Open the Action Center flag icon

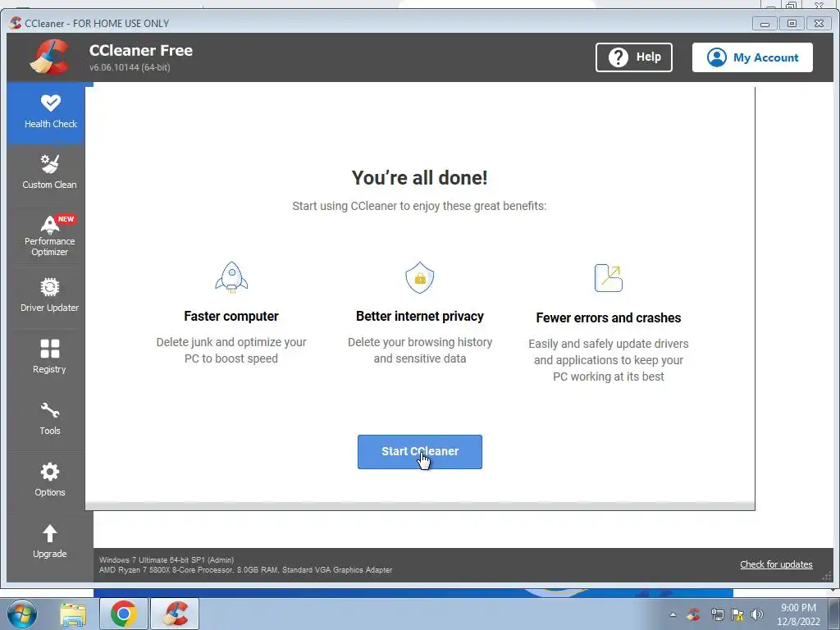737,614
